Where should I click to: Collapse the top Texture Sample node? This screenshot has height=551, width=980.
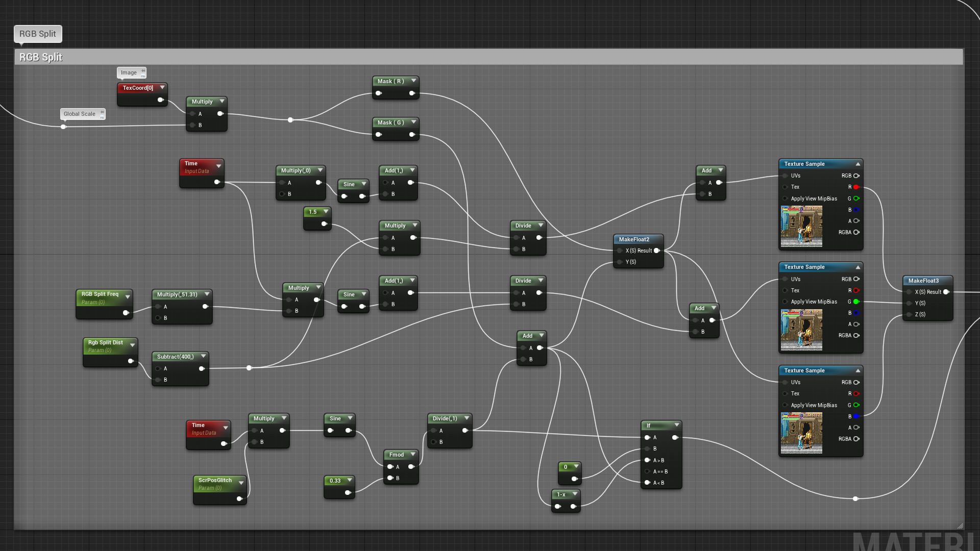[x=858, y=164]
